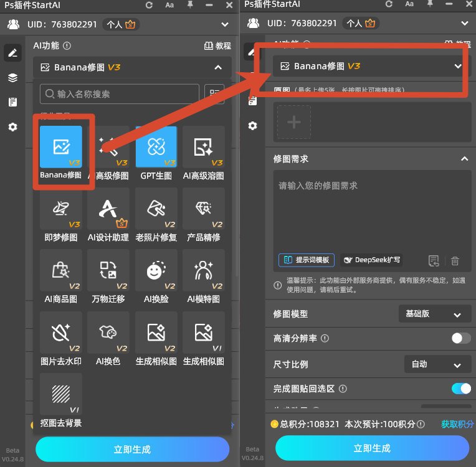Show 完成图贴回选区 info icon
This screenshot has height=467, width=476.
tap(343, 389)
